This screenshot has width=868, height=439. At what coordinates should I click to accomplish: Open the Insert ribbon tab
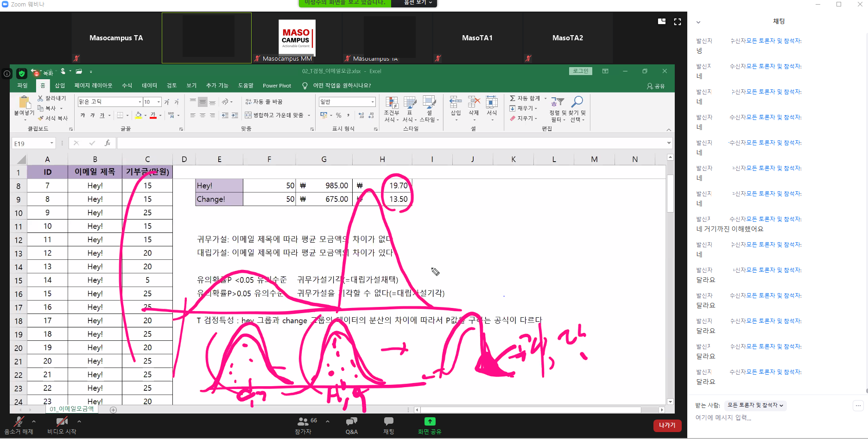click(x=60, y=86)
